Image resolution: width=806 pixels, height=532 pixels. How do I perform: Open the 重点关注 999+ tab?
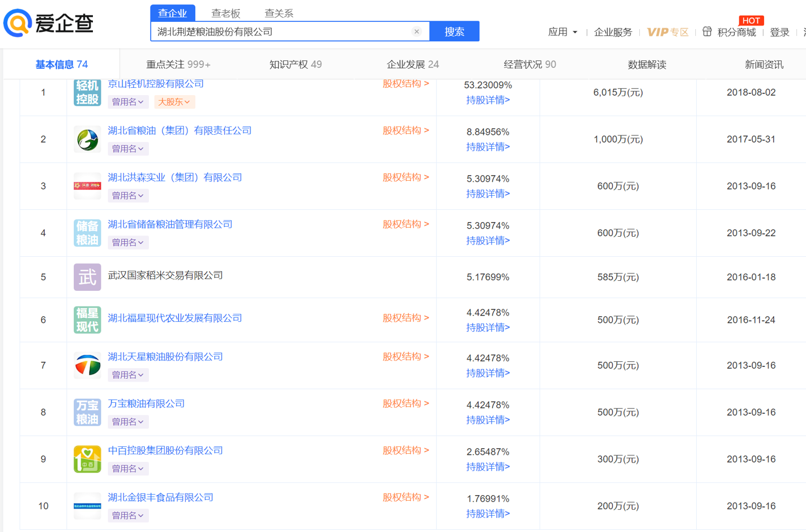[x=178, y=64]
